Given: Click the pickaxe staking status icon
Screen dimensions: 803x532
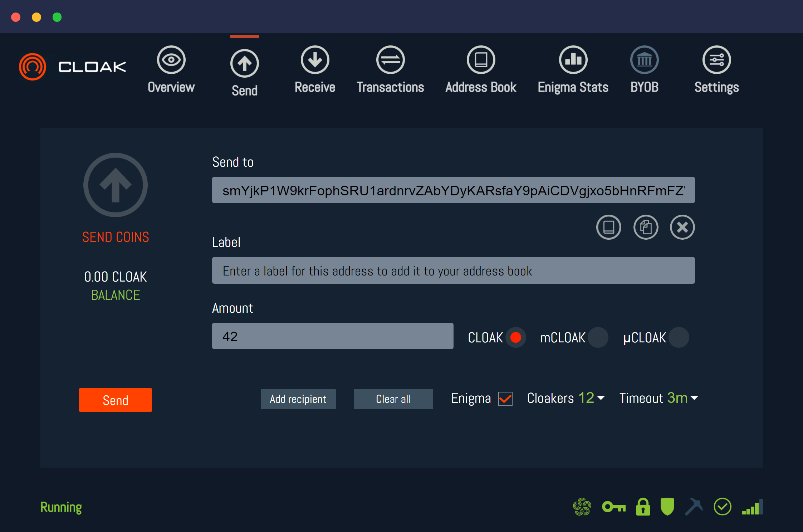Looking at the screenshot, I should [694, 507].
